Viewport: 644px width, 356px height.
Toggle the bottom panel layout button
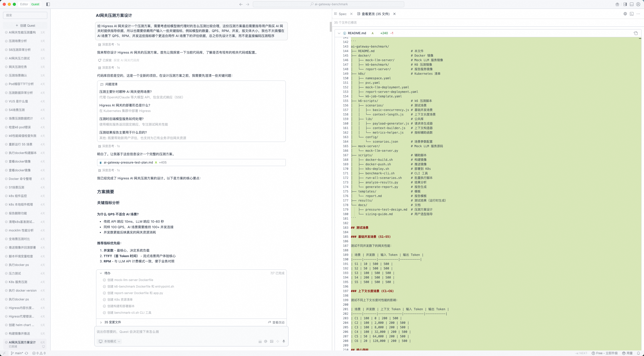(x=632, y=4)
